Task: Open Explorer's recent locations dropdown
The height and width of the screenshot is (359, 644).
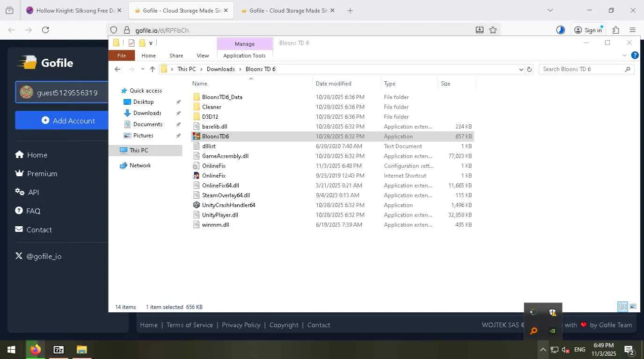Action: tap(142, 69)
